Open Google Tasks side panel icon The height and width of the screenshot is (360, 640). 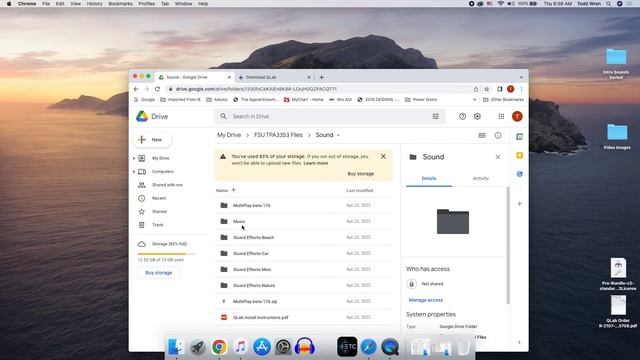(520, 174)
